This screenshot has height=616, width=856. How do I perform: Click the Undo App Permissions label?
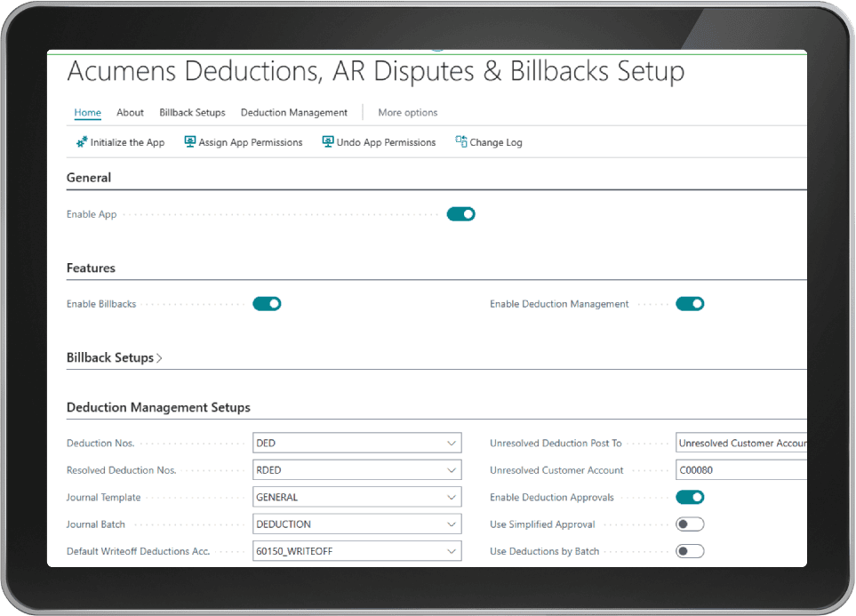tap(386, 142)
